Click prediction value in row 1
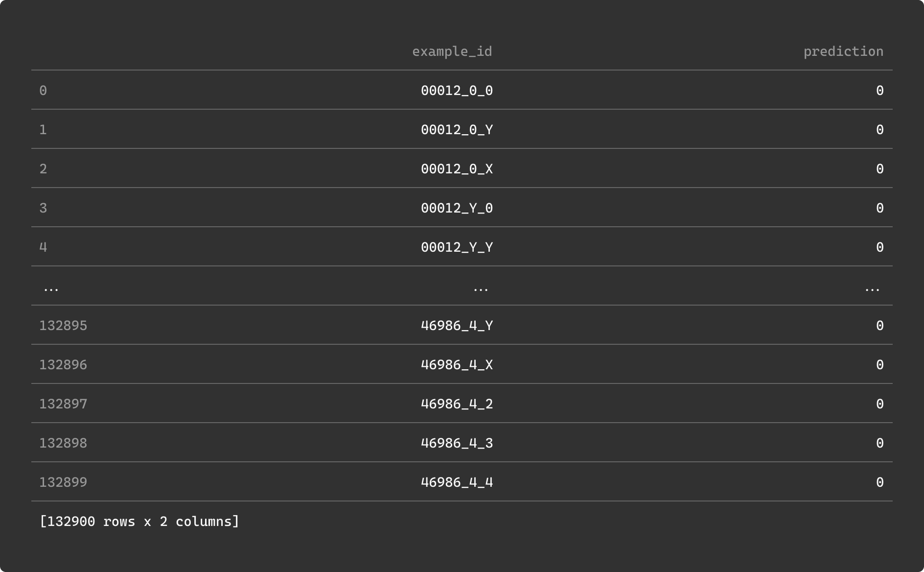 [x=879, y=130]
